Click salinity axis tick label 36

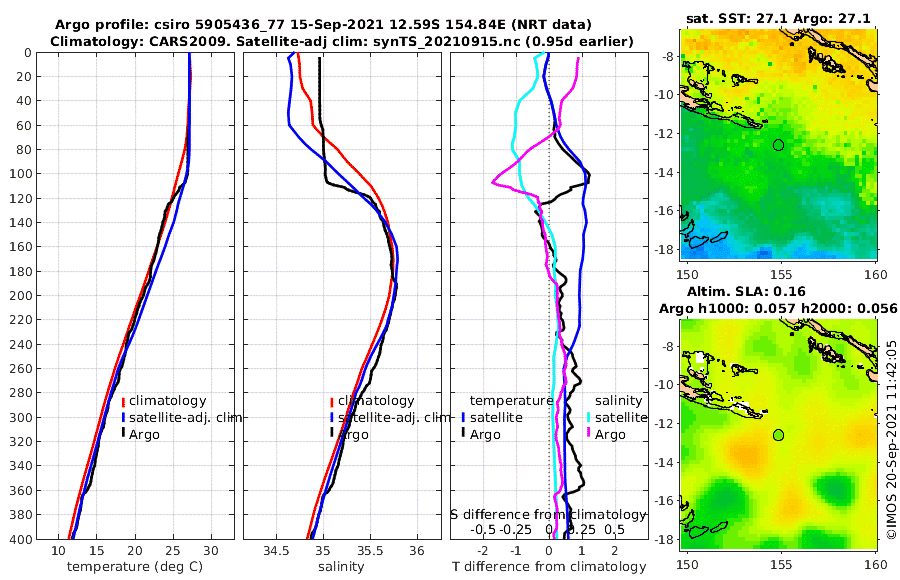click(417, 550)
